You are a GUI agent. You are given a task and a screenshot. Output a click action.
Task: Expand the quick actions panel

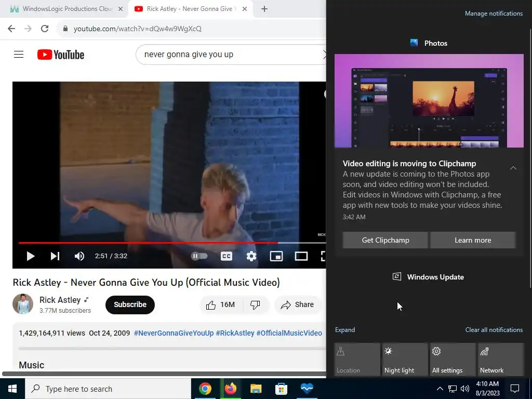pyautogui.click(x=345, y=330)
